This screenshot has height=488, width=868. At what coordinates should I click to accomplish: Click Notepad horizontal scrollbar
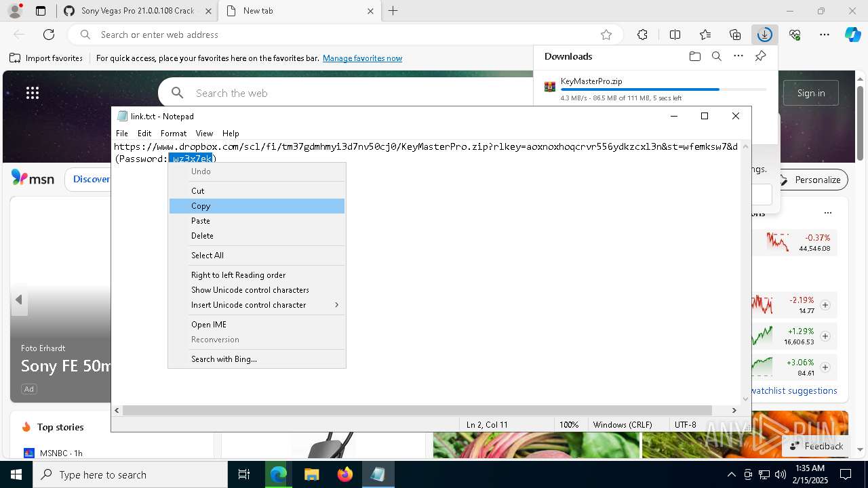417,410
